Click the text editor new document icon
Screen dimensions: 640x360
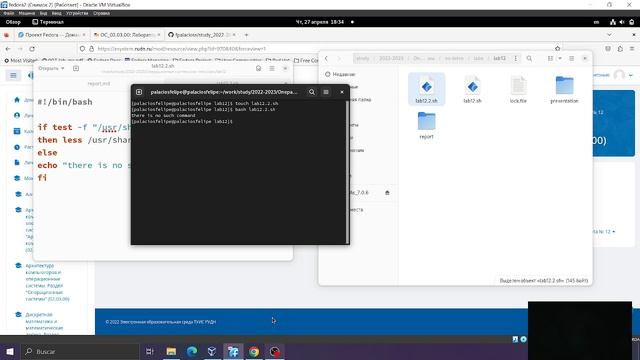tap(76, 68)
